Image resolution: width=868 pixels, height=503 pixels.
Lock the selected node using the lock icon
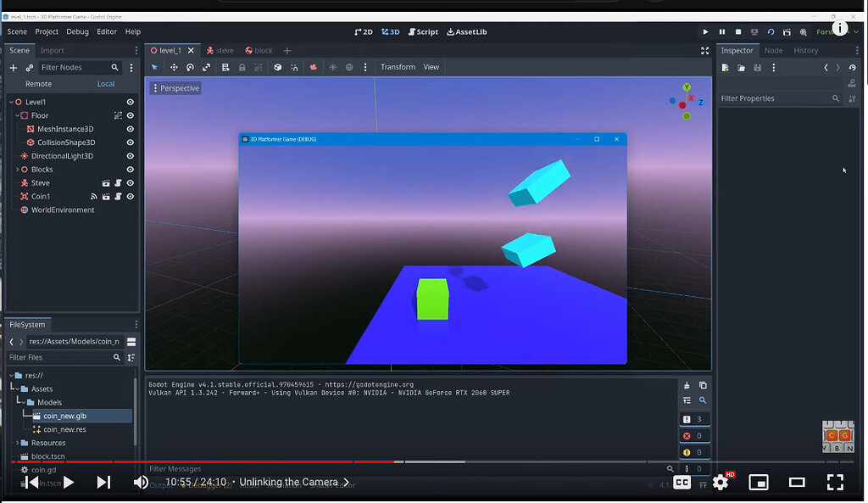pyautogui.click(x=241, y=67)
